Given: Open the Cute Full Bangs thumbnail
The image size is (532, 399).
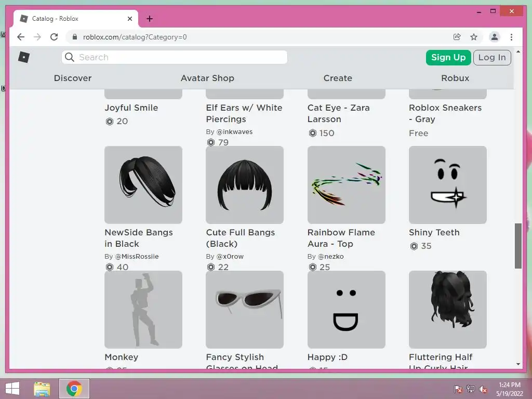Looking at the screenshot, I should tap(245, 185).
